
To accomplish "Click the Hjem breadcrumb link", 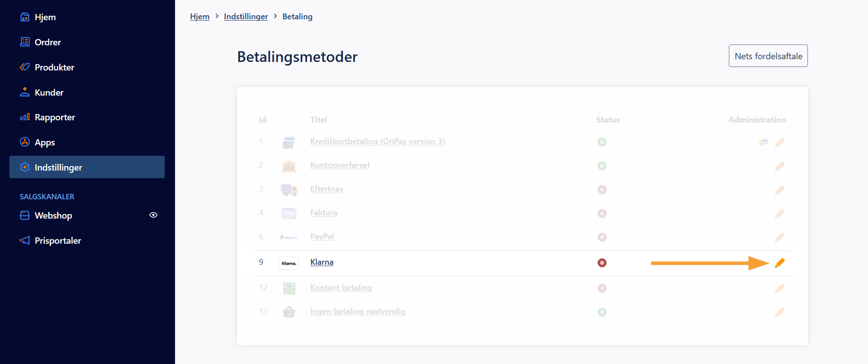I will [x=199, y=17].
